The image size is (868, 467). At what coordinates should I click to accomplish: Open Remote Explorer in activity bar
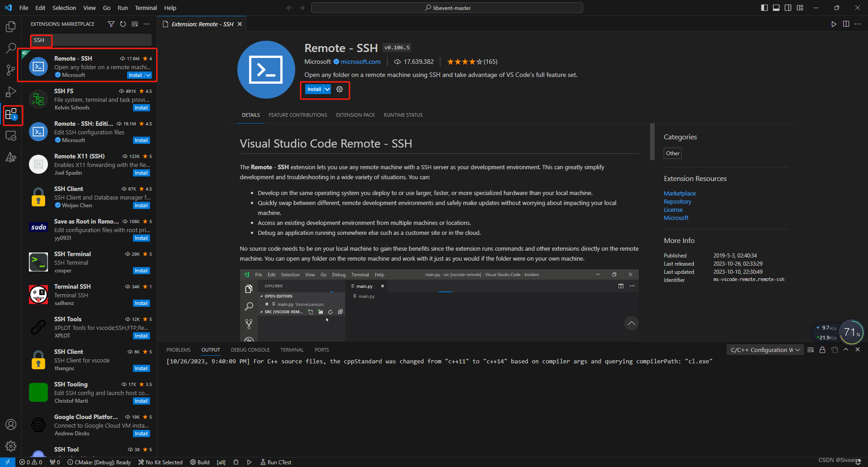11,136
